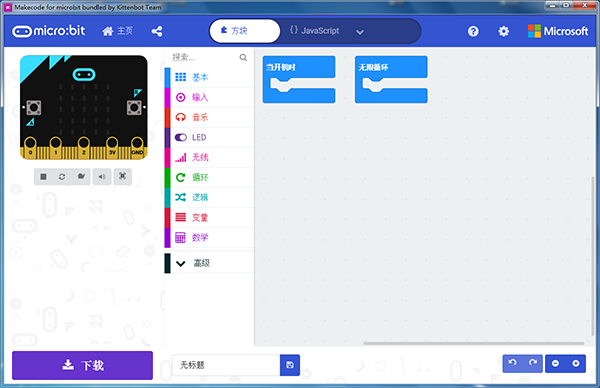Image resolution: width=600 pixels, height=388 pixels.
Task: Edit the 无标题 project name field
Action: 226,365
